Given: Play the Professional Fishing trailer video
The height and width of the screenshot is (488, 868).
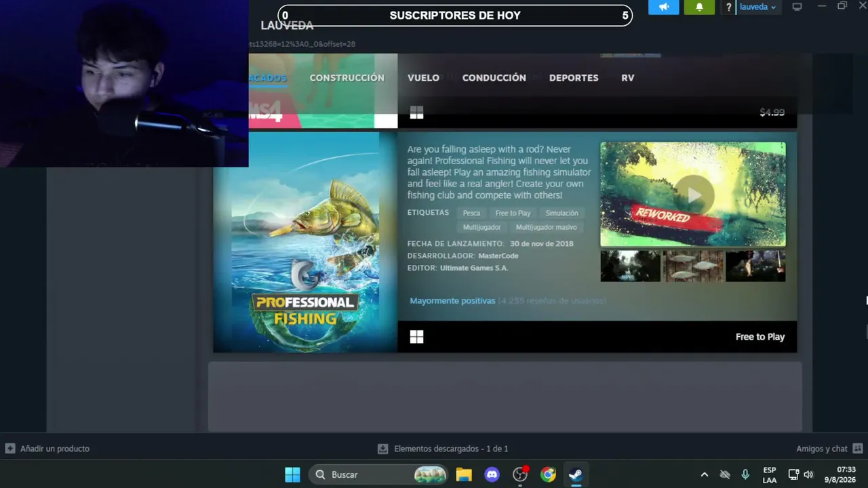Looking at the screenshot, I should tap(693, 195).
